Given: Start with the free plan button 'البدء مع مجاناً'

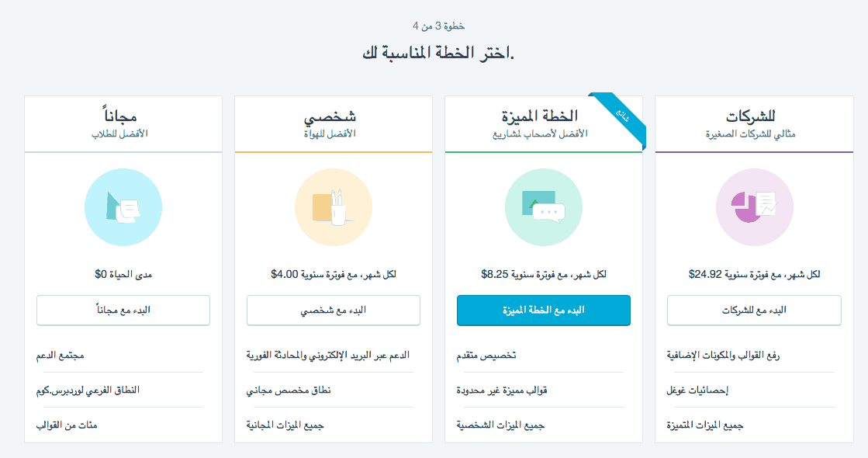Looking at the screenshot, I should pyautogui.click(x=123, y=311).
